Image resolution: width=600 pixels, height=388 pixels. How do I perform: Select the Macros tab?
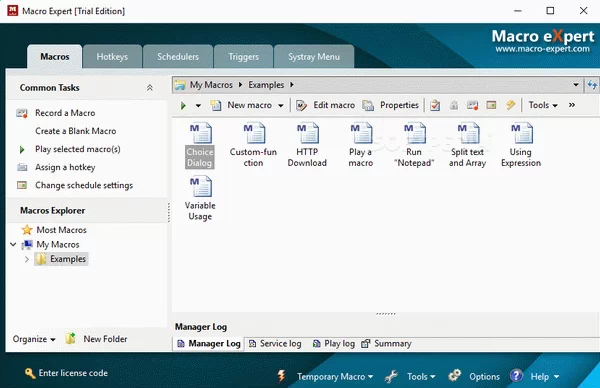click(x=55, y=57)
